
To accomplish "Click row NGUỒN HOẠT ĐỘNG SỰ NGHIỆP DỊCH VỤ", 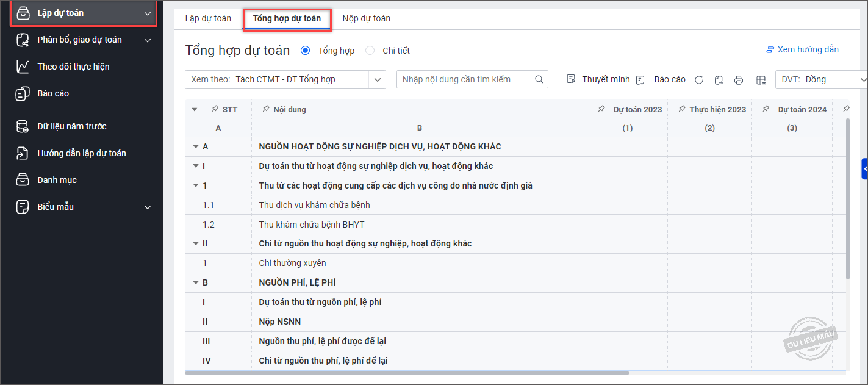I will [515, 146].
